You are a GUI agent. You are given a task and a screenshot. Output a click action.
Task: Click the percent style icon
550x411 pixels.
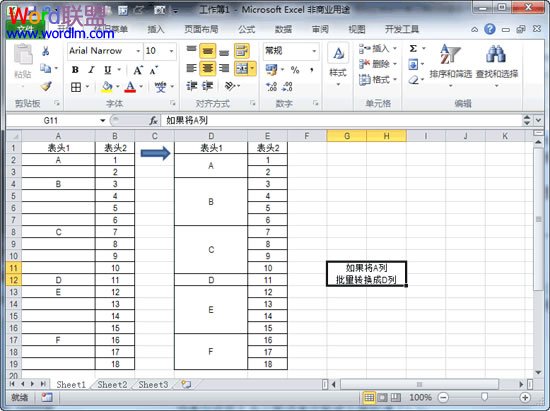(295, 70)
